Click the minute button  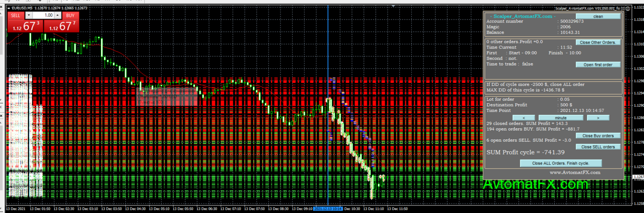561,118
